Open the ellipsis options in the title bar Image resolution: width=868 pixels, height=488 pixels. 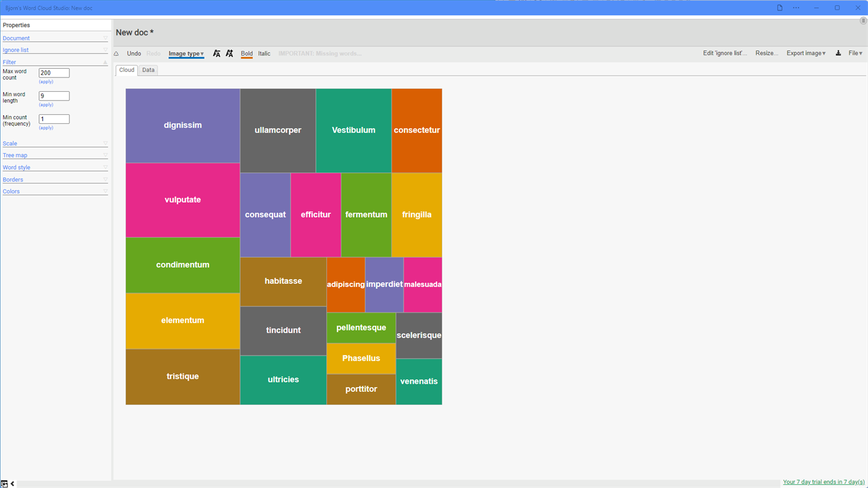pos(795,7)
